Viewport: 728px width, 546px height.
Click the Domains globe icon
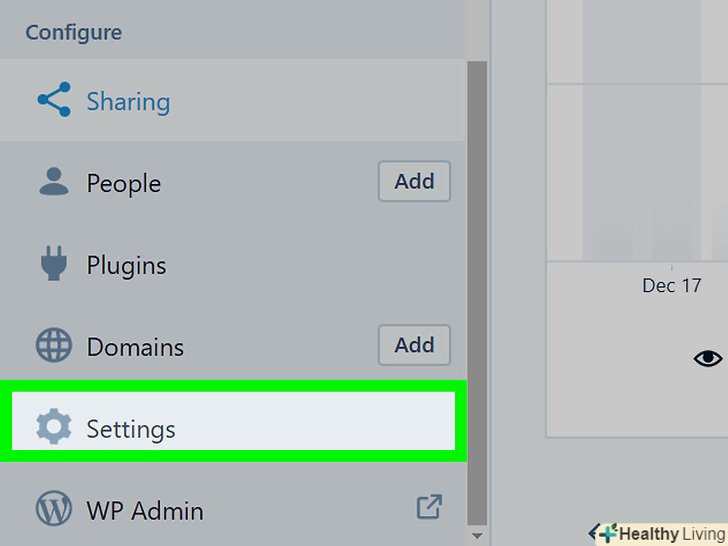tap(54, 346)
